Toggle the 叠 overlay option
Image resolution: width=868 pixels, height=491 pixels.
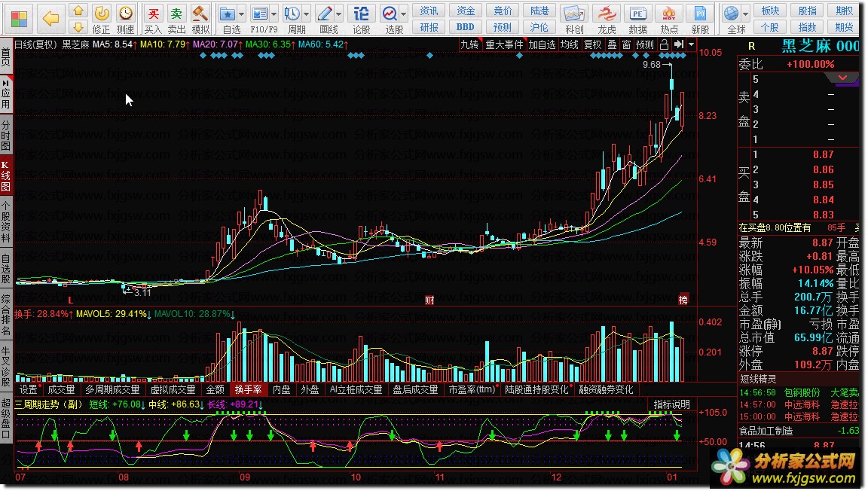coord(613,45)
